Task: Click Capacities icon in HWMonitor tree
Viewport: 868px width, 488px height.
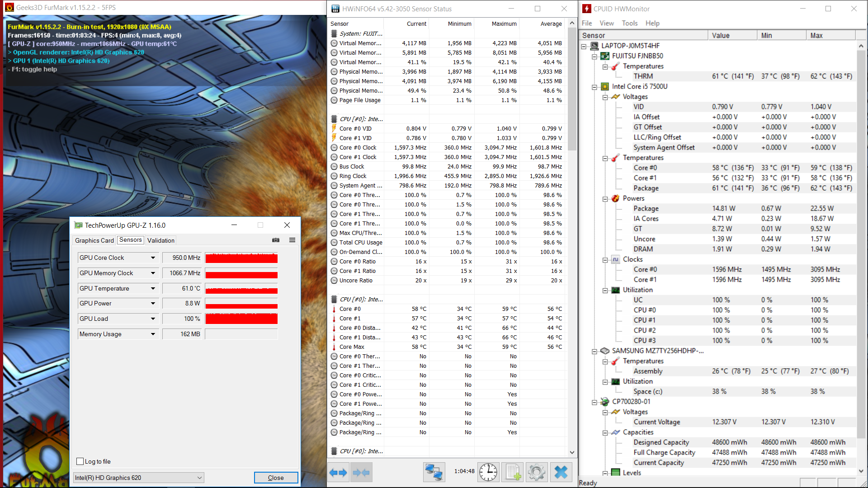Action: [615, 432]
